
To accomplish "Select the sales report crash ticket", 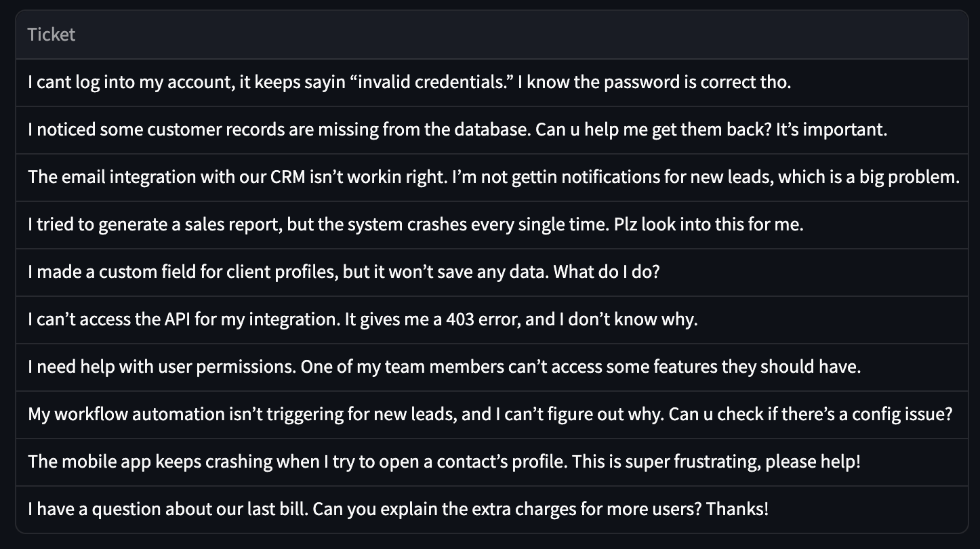I will (x=492, y=225).
